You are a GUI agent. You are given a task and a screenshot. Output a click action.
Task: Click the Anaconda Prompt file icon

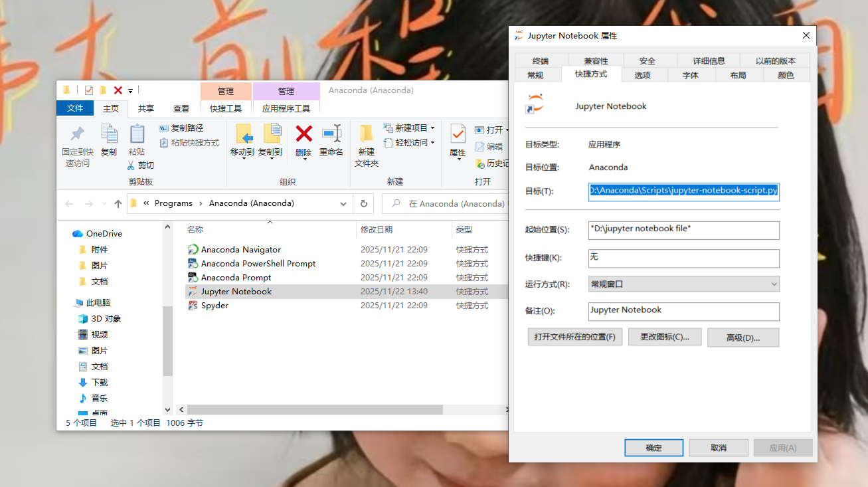tap(193, 278)
